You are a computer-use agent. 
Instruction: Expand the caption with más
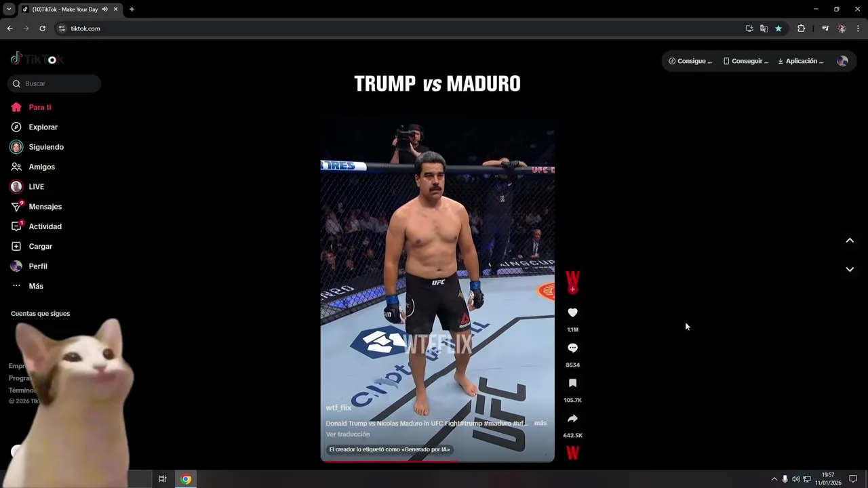coord(540,423)
